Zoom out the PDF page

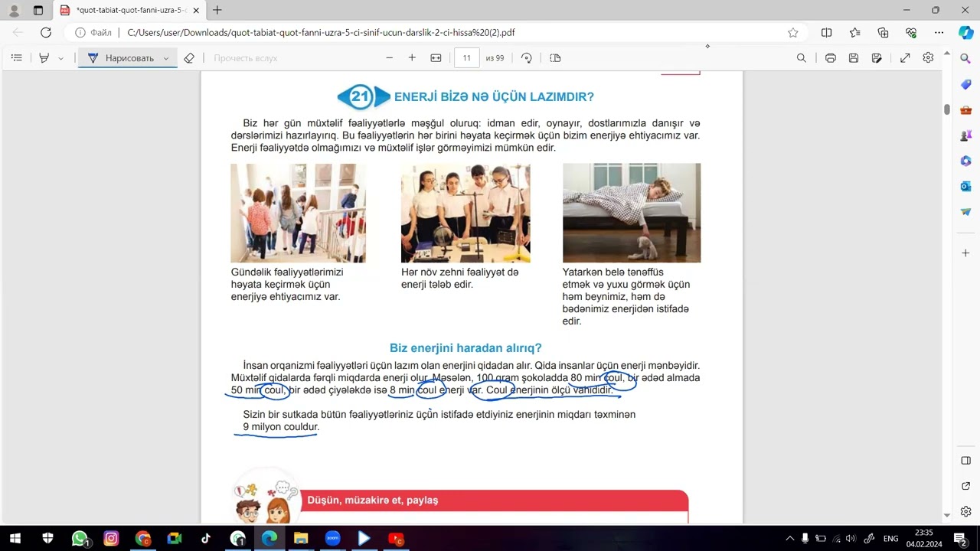pos(389,58)
